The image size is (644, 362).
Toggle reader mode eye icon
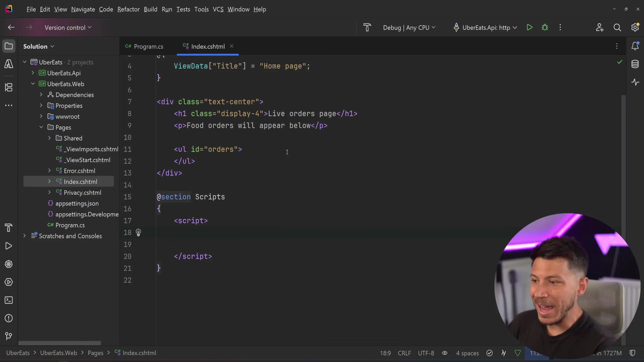(445, 353)
